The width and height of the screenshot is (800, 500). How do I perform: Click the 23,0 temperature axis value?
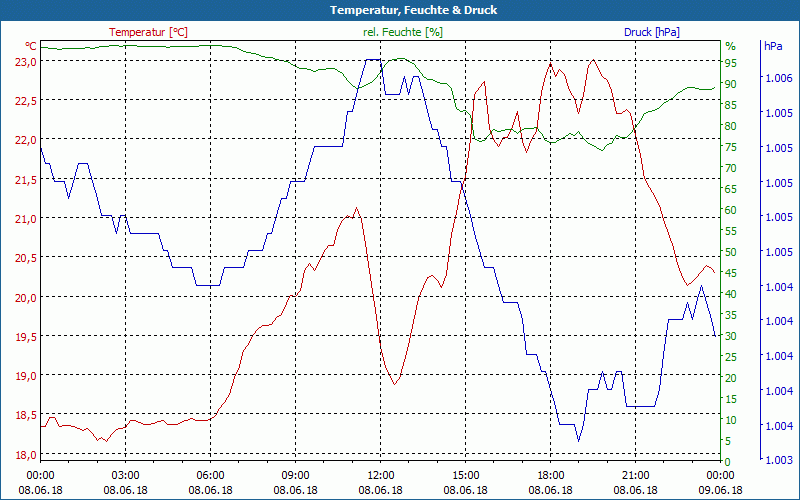[25, 62]
